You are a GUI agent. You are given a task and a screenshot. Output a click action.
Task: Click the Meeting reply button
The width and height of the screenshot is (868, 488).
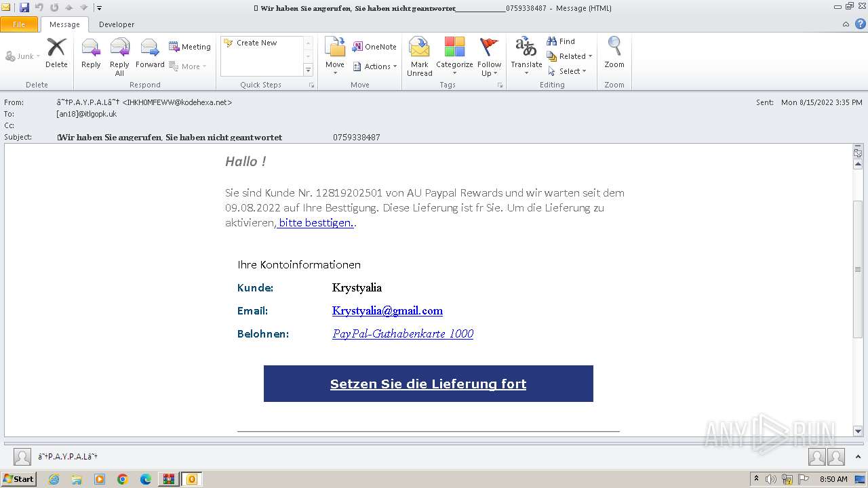pos(190,47)
